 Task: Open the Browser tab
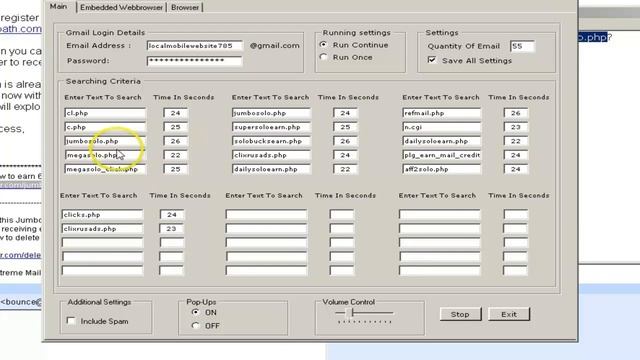click(185, 7)
